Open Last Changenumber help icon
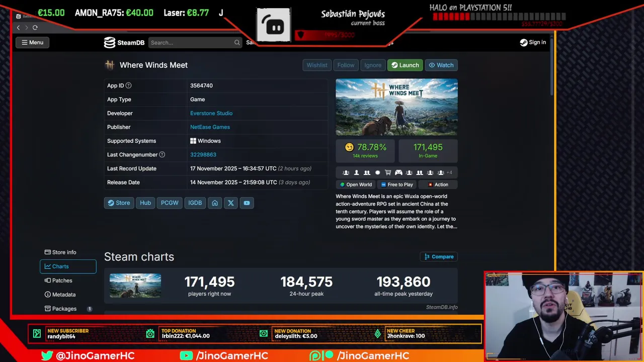This screenshot has width=644, height=362. (x=162, y=154)
